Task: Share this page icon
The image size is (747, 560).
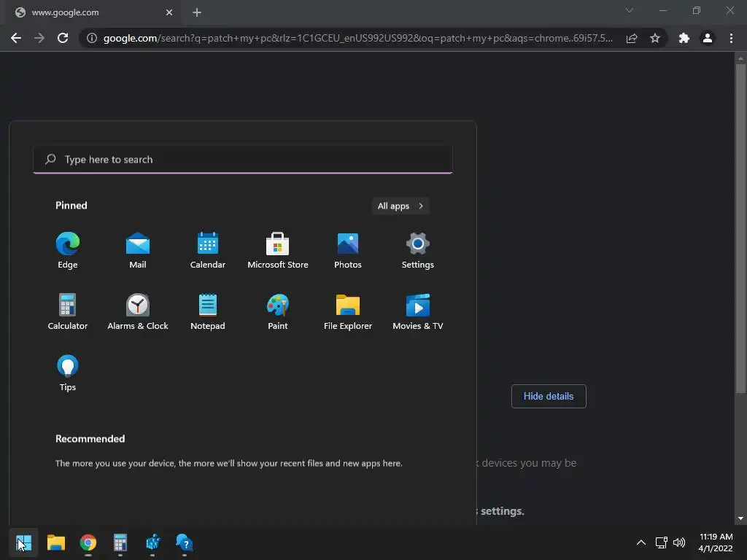Action: pos(632,38)
